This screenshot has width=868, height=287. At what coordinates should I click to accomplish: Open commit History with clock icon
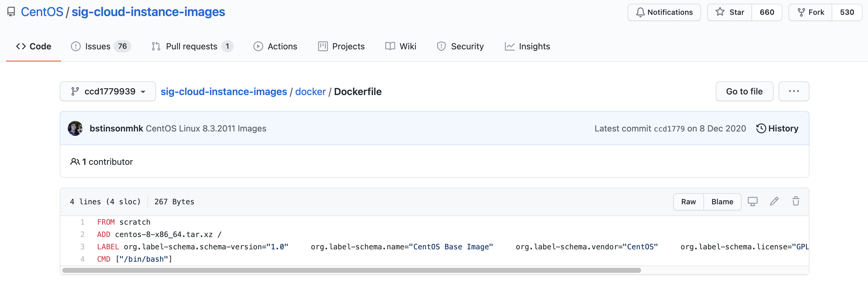click(777, 128)
